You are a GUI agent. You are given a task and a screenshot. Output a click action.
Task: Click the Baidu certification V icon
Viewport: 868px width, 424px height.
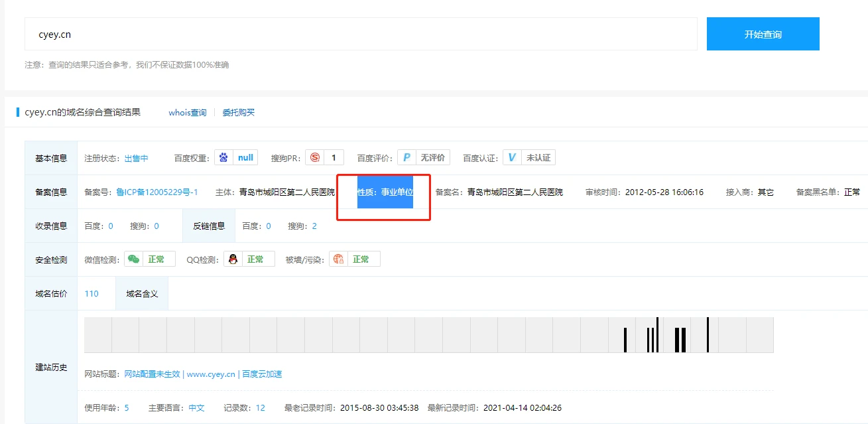tap(511, 158)
